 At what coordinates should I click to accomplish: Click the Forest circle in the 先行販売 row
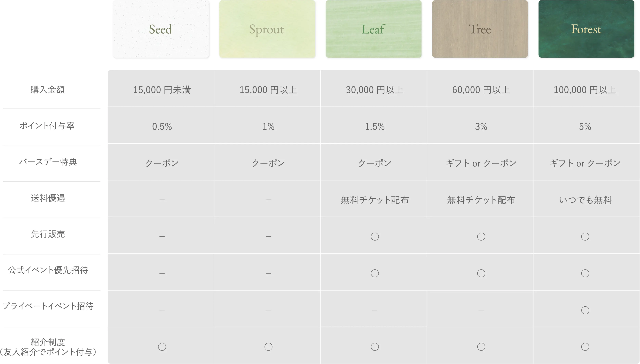pyautogui.click(x=585, y=237)
